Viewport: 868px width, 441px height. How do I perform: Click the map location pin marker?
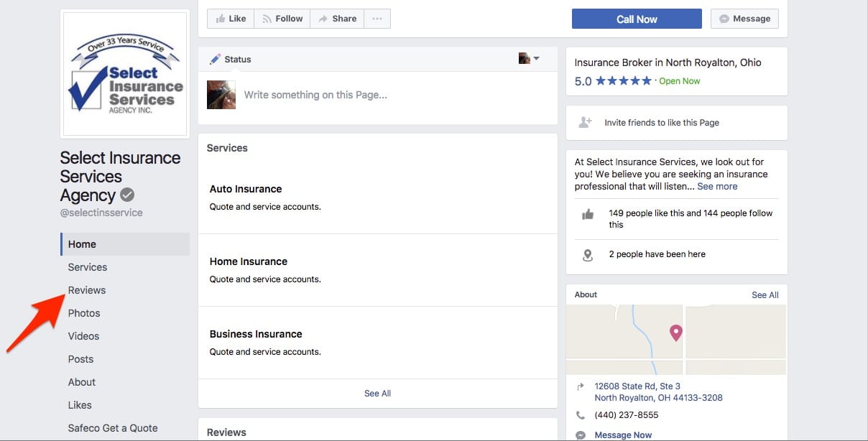pyautogui.click(x=675, y=333)
